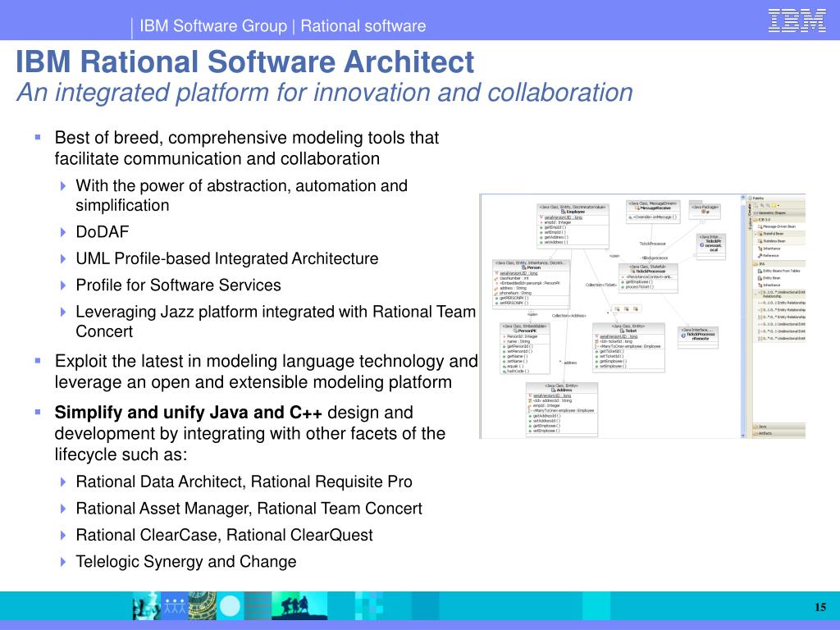Screen dimensions: 840x630
Task: Pick the Inheritance tool under JPA drawer
Action: (x=769, y=285)
